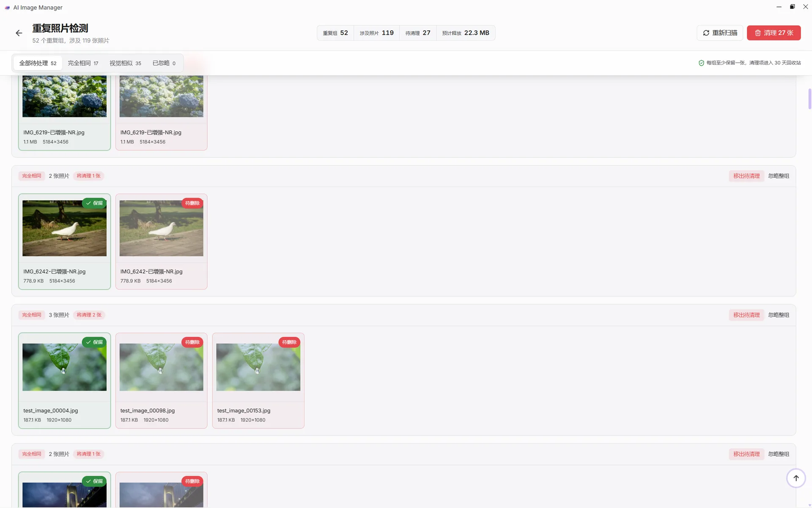The height and width of the screenshot is (508, 812).
Task: Click 移出待清理 for the IMG_6242 group
Action: (746, 176)
